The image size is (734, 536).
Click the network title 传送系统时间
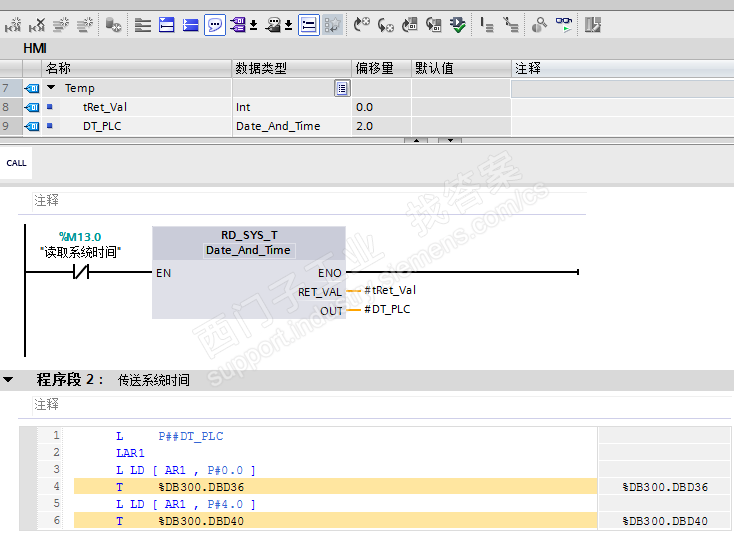pos(154,380)
